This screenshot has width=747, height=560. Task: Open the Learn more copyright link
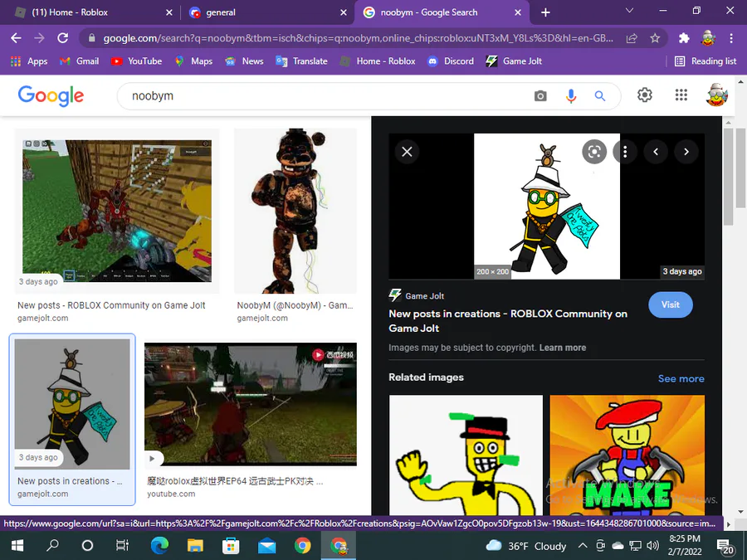click(563, 348)
